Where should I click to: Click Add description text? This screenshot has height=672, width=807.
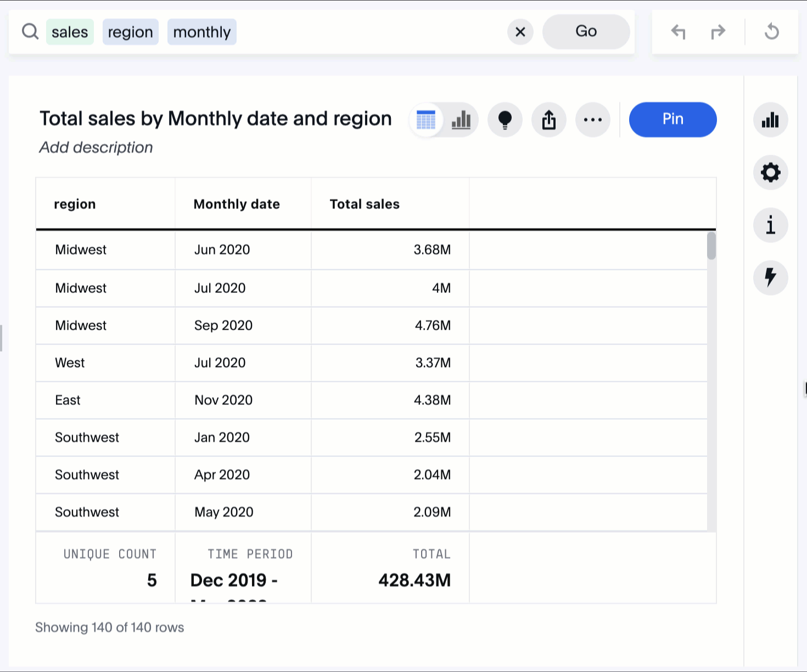pyautogui.click(x=96, y=148)
